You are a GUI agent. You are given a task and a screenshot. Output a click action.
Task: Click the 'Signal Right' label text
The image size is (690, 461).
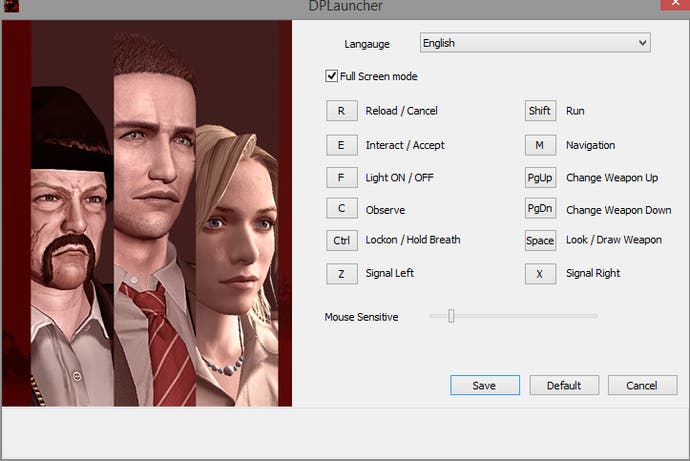593,273
